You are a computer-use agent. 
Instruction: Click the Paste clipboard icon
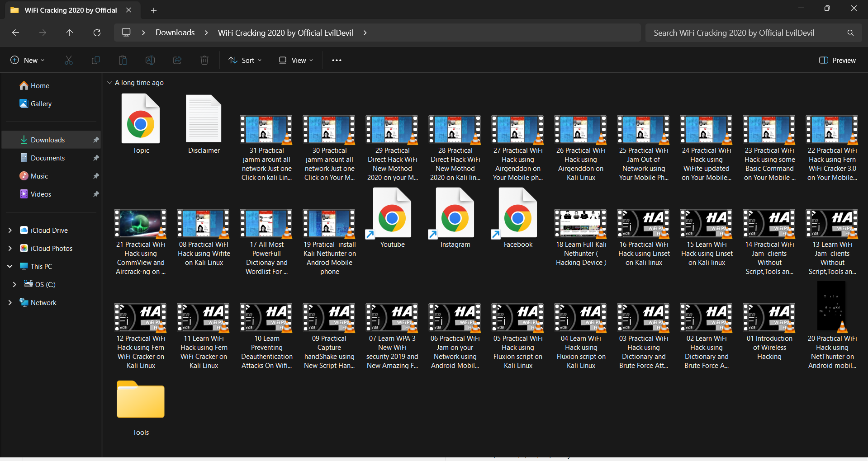click(123, 60)
